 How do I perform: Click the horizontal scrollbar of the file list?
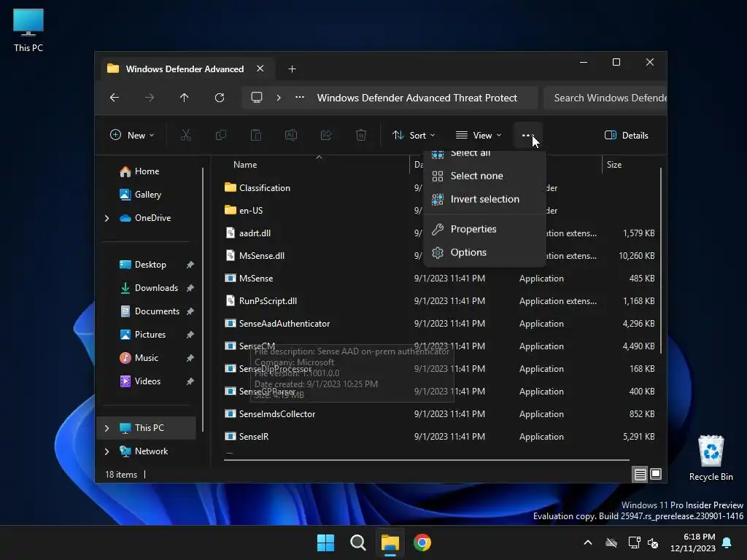(426, 460)
